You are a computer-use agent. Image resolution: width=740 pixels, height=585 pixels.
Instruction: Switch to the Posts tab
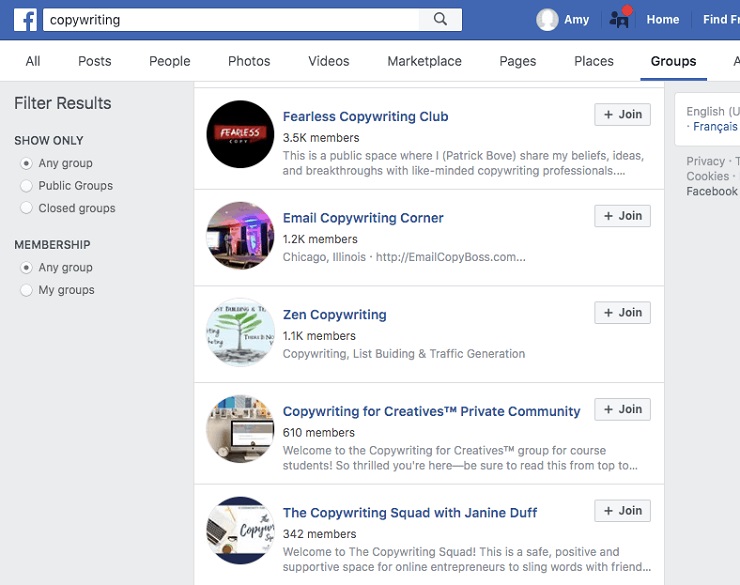(95, 61)
